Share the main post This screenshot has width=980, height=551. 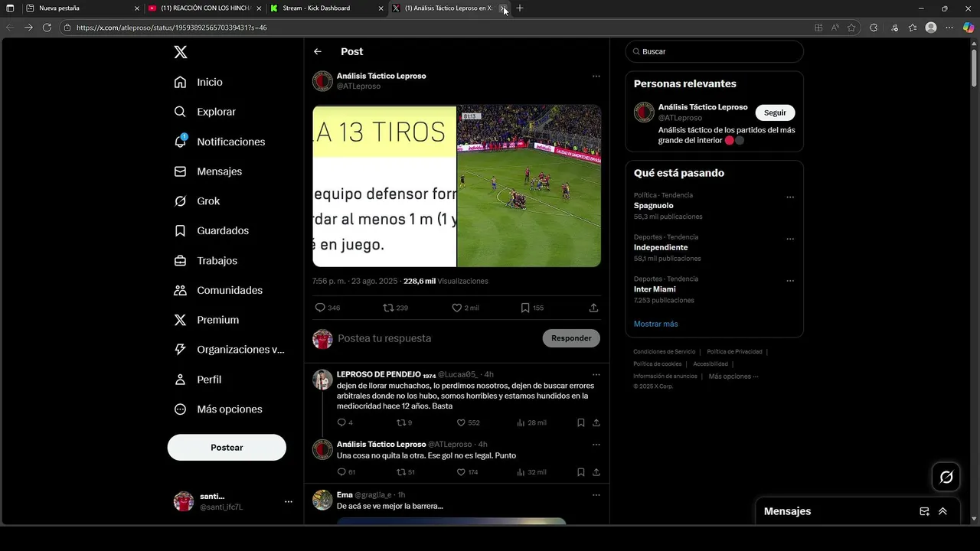[593, 308]
